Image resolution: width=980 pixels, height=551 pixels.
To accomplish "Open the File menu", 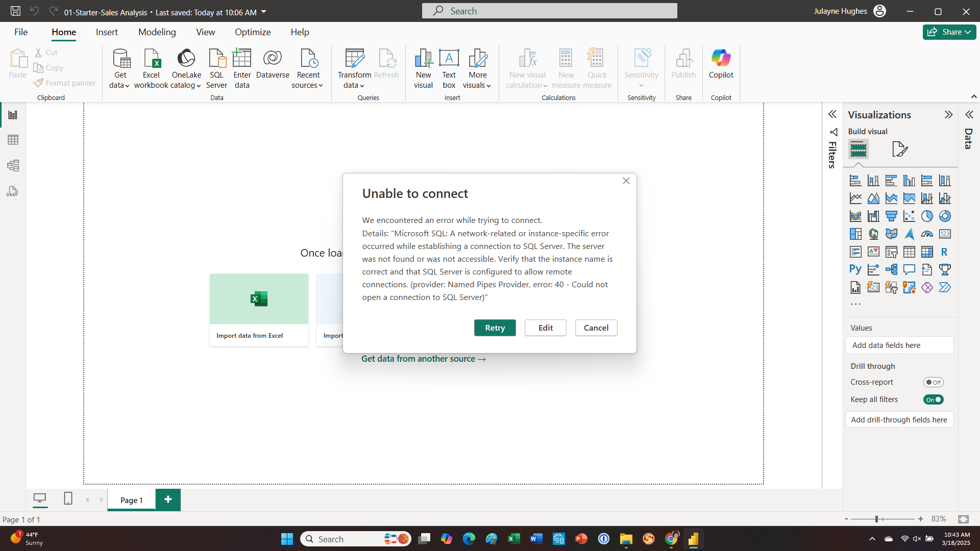I will click(21, 32).
